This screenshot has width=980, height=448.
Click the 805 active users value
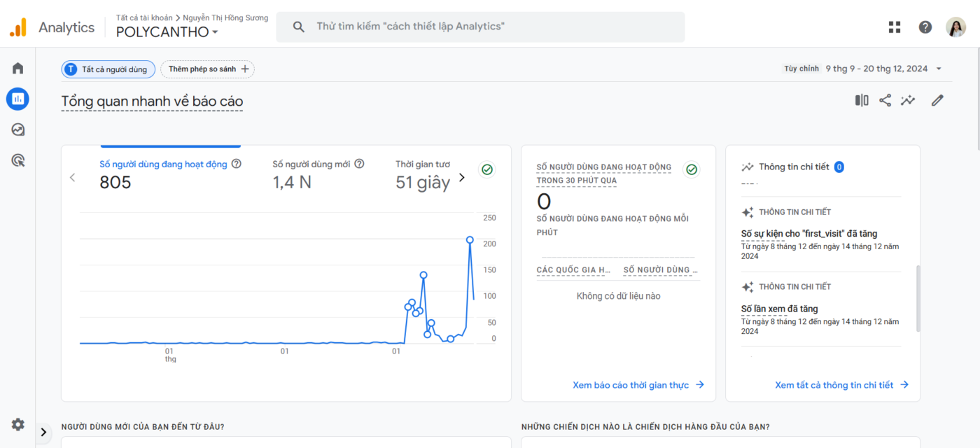click(x=115, y=183)
